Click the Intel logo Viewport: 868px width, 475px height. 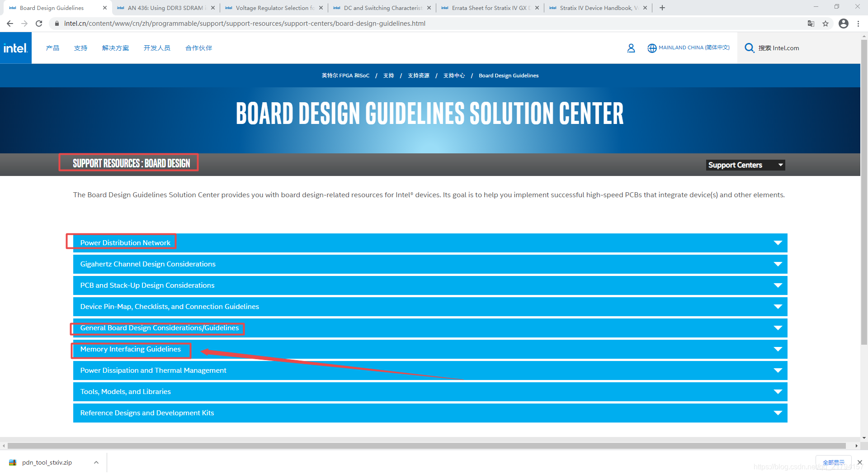[16, 48]
